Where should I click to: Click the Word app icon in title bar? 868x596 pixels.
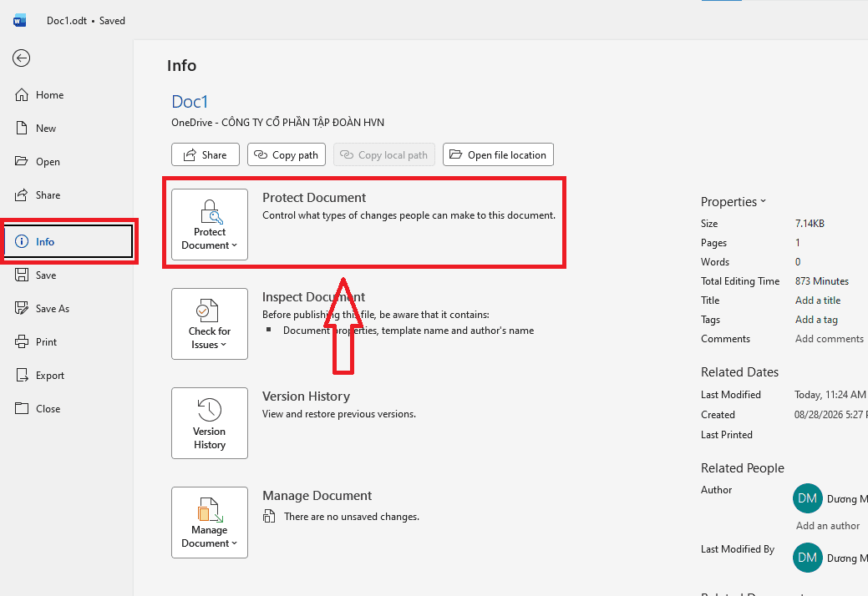(x=19, y=21)
